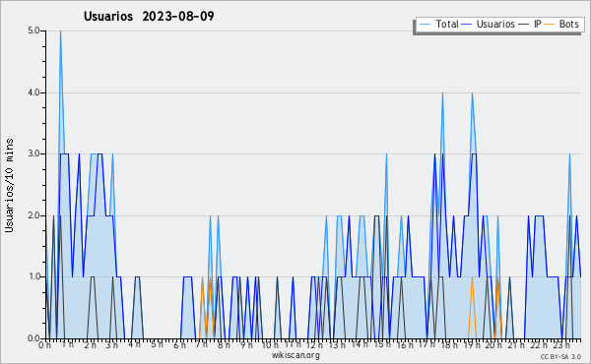The height and width of the screenshot is (364, 591).
Task: Click the x-axis label '8 h'
Action: (224, 345)
